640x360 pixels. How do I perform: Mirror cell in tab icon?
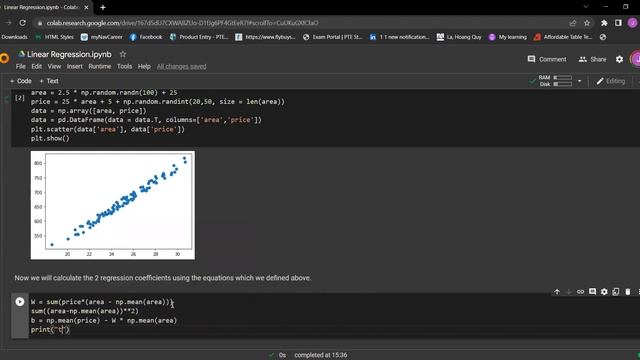(x=616, y=292)
